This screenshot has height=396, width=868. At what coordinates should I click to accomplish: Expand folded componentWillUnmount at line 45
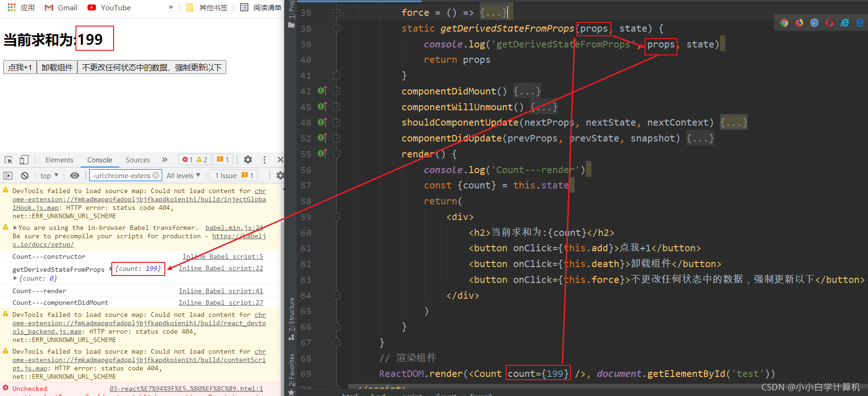pos(336,107)
